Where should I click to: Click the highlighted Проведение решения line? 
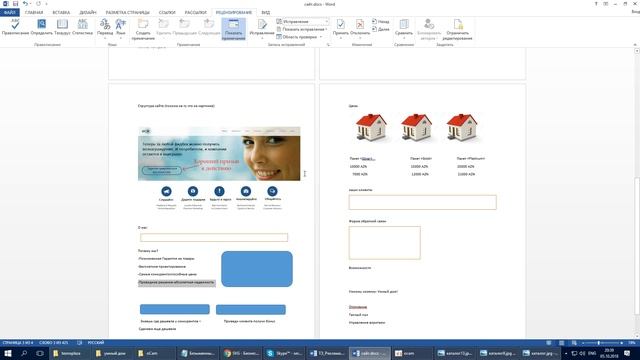[176, 282]
